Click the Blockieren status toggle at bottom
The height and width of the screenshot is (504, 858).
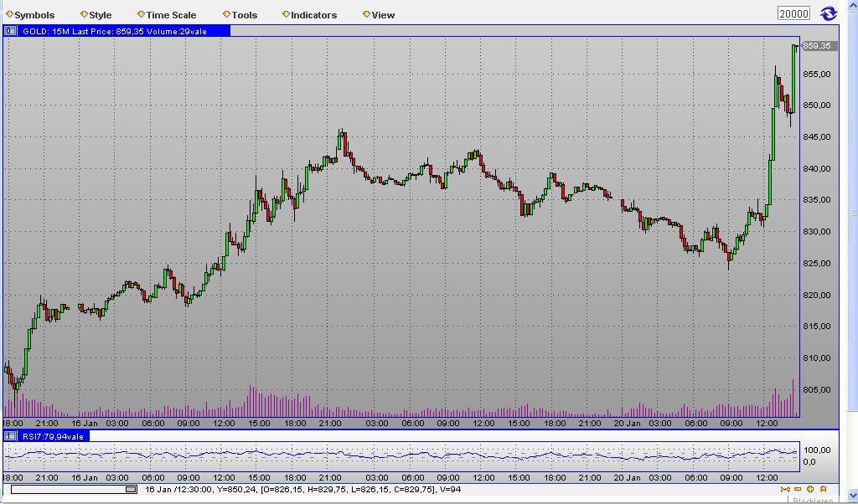[813, 500]
